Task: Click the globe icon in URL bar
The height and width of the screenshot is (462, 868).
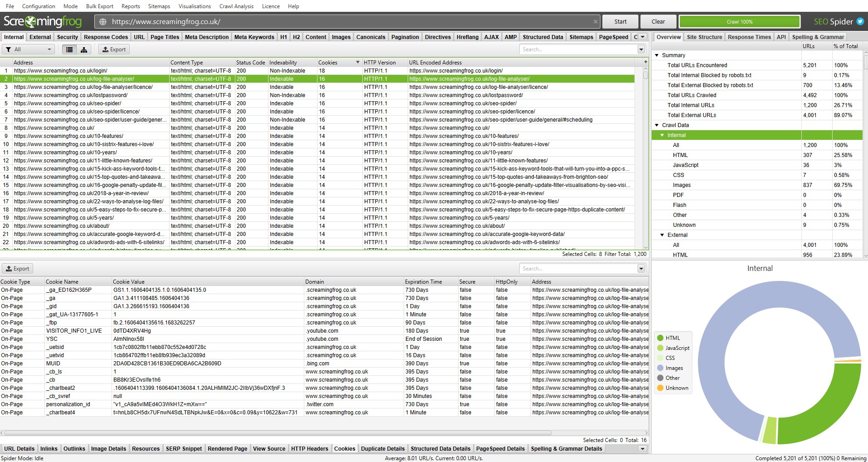Action: [103, 22]
